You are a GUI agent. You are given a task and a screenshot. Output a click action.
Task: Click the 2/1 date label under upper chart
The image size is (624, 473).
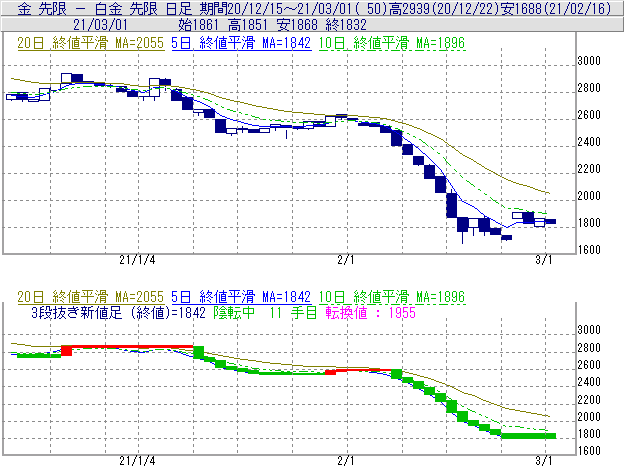pos(346,260)
